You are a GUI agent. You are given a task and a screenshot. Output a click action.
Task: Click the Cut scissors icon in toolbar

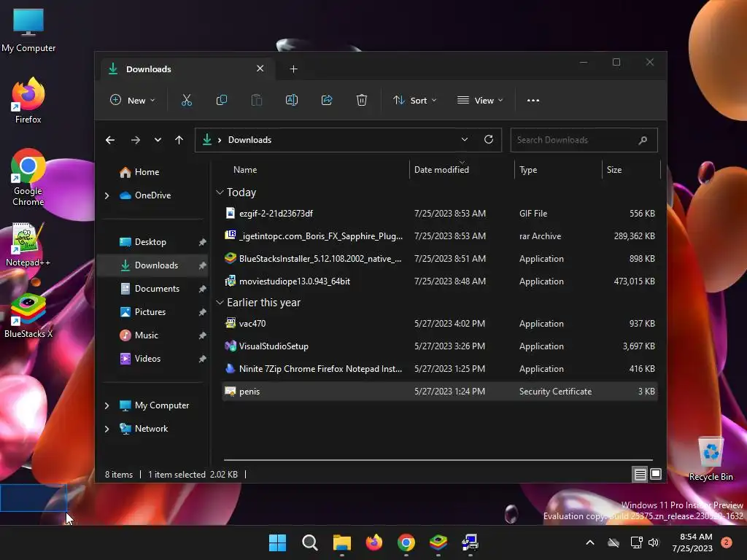[186, 101]
